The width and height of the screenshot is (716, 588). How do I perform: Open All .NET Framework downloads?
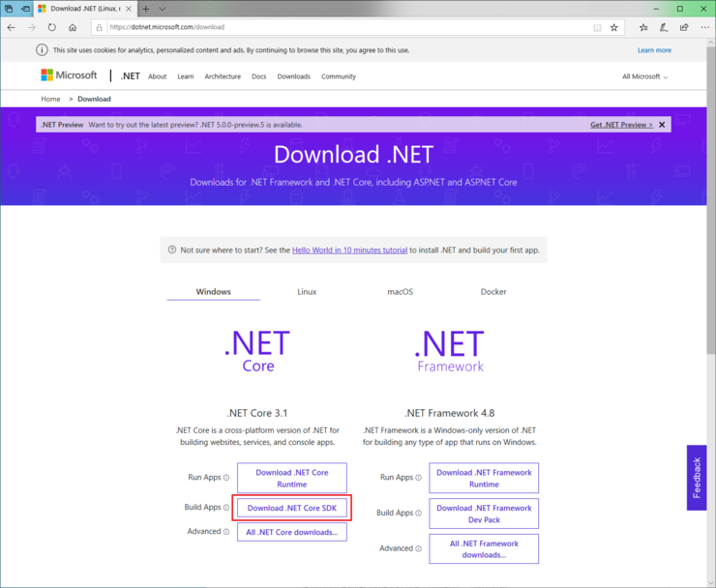pyautogui.click(x=484, y=548)
